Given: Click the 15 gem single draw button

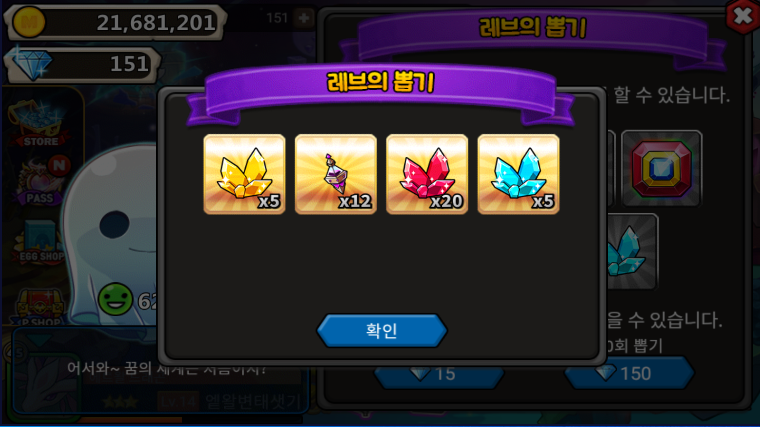Looking at the screenshot, I should tap(439, 374).
